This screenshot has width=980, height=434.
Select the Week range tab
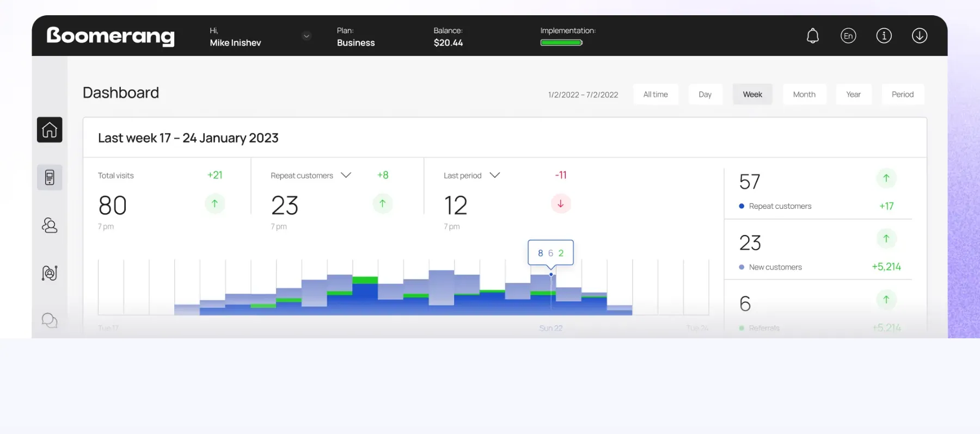[752, 95]
